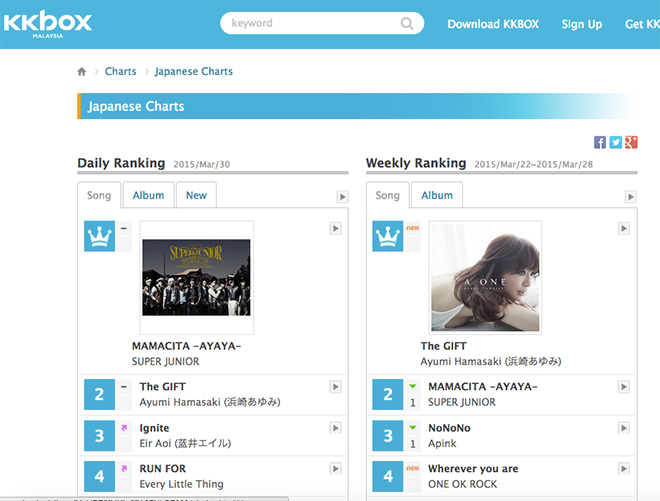Play Ignite by Eir Aoi
The width and height of the screenshot is (660, 501).
[336, 428]
